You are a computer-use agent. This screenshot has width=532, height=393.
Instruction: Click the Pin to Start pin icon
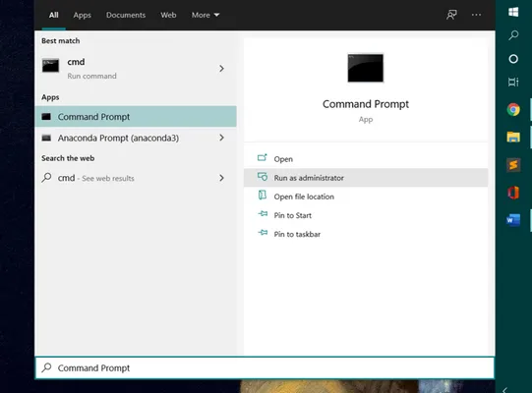point(263,213)
